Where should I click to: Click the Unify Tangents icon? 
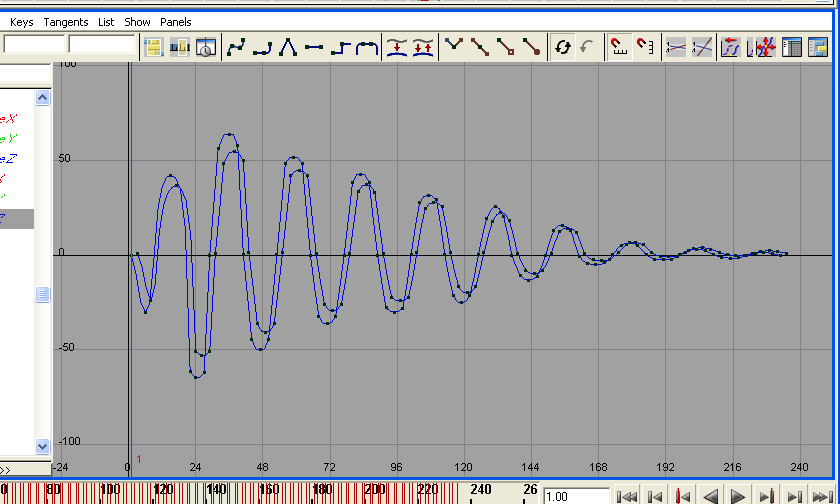click(480, 47)
